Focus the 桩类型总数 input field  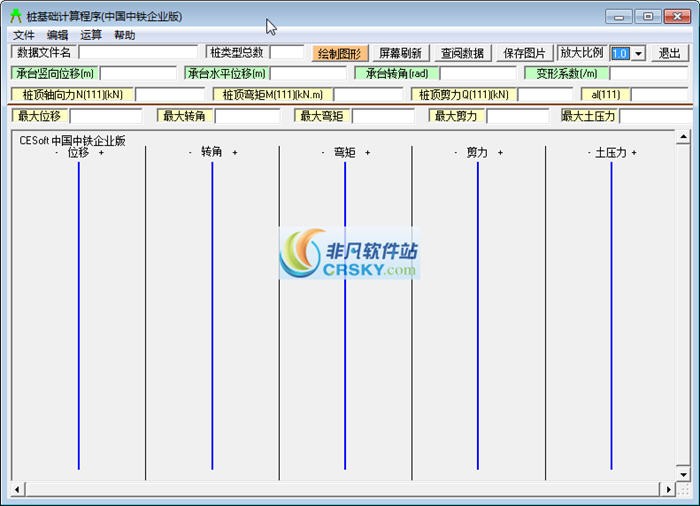[x=287, y=52]
